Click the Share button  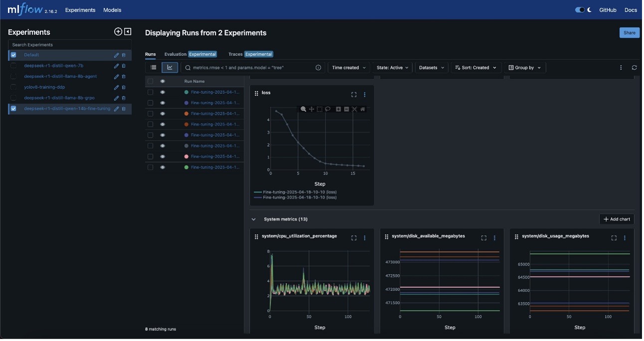click(630, 33)
